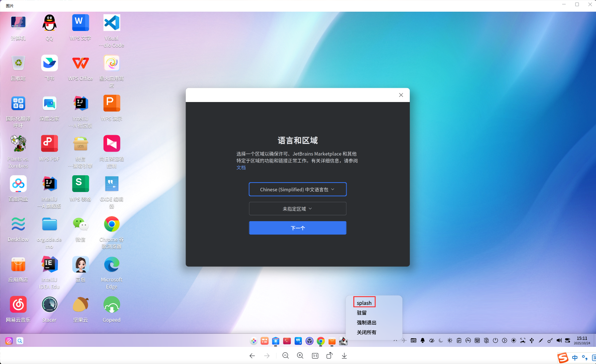Click the terminal icon in the dock

point(287,341)
